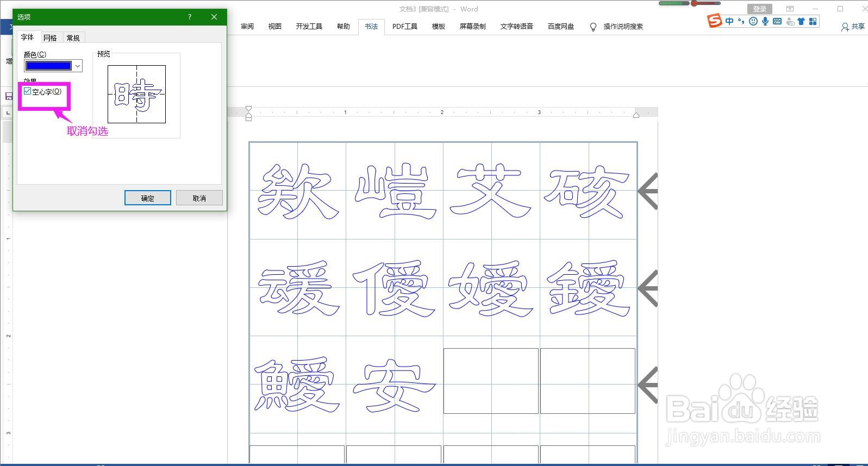
Task: Confirm the dialog with the 确定 button
Action: pyautogui.click(x=147, y=198)
